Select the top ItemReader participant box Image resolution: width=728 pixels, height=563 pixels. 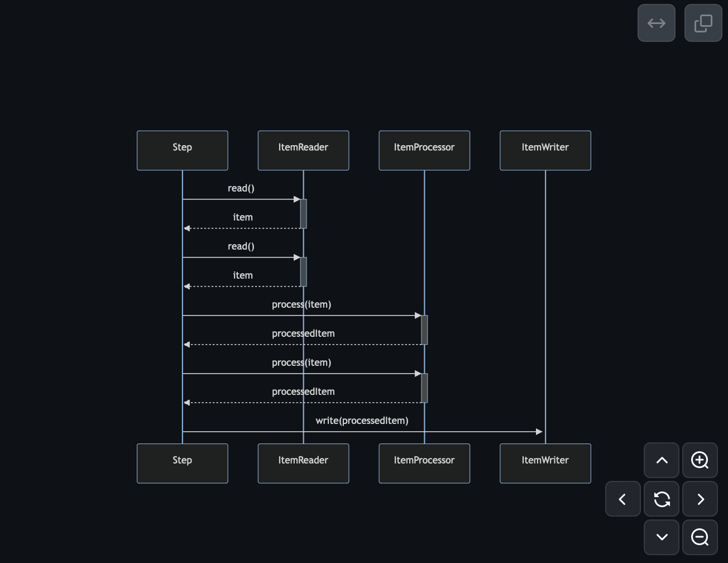(x=303, y=150)
